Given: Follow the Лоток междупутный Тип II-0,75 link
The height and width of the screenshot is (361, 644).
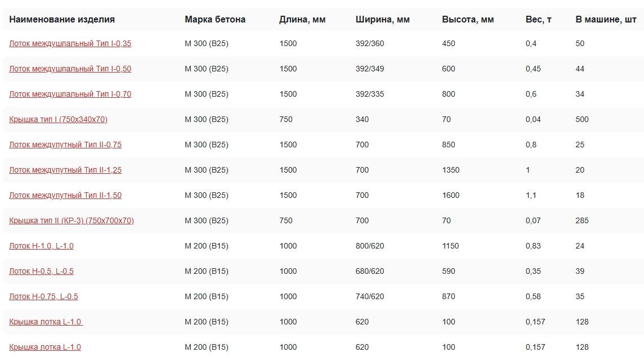Looking at the screenshot, I should click(x=65, y=145).
